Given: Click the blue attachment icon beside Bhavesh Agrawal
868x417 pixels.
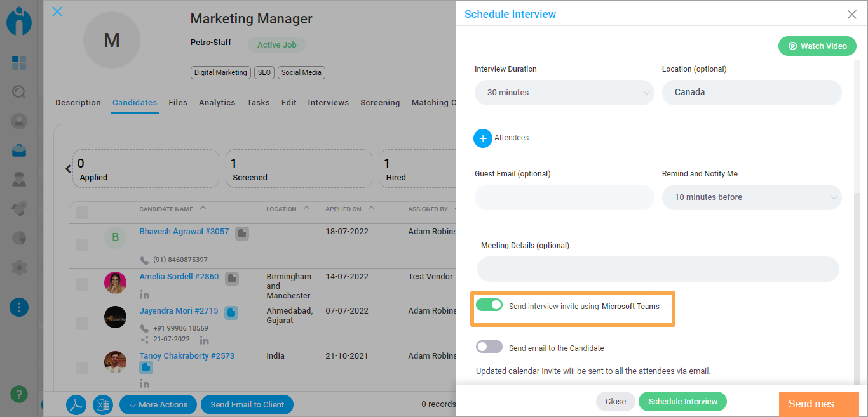Looking at the screenshot, I should tap(241, 233).
